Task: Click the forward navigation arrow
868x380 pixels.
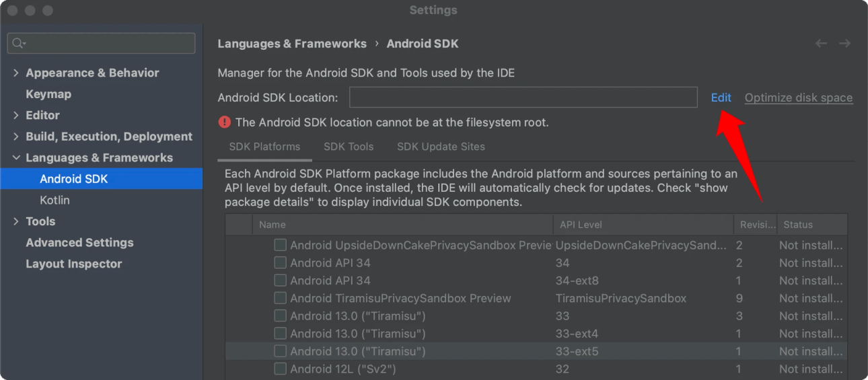Action: coord(845,44)
